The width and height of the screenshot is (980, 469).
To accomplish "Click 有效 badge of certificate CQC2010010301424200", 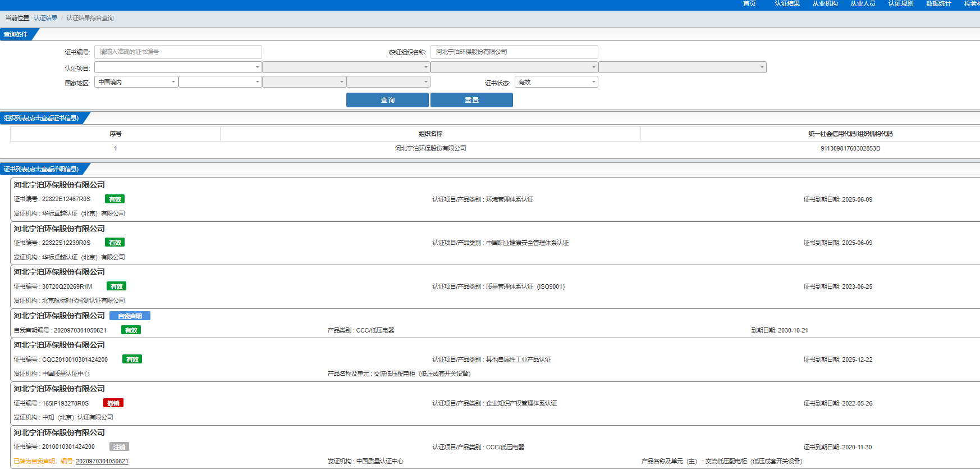I will click(x=132, y=359).
